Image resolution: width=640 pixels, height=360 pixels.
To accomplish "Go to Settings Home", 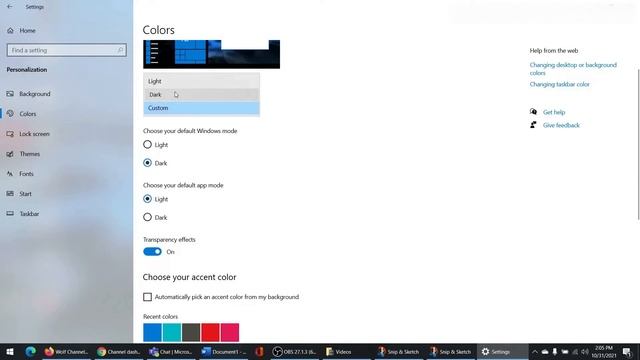I will [x=21, y=31].
